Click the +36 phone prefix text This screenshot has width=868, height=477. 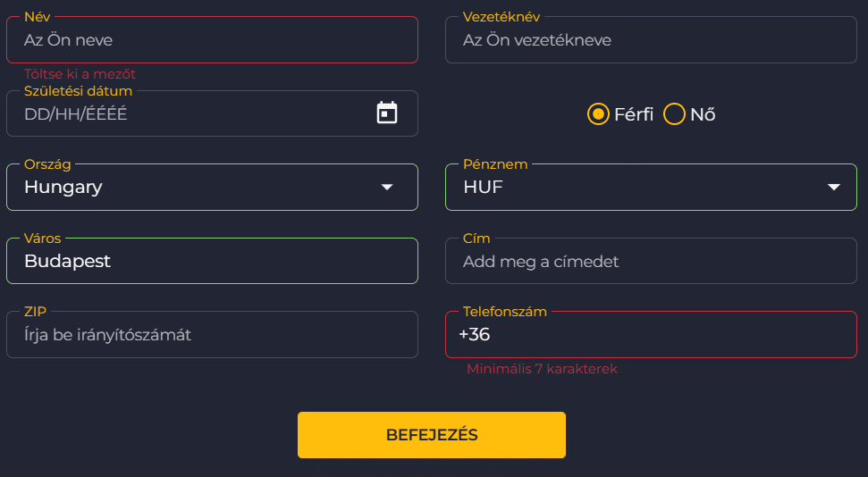[x=475, y=335]
